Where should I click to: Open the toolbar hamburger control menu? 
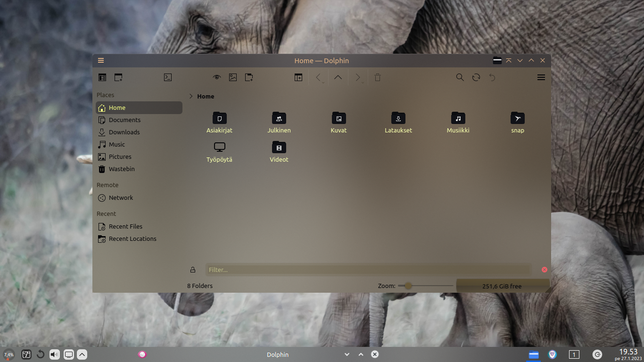pos(541,77)
